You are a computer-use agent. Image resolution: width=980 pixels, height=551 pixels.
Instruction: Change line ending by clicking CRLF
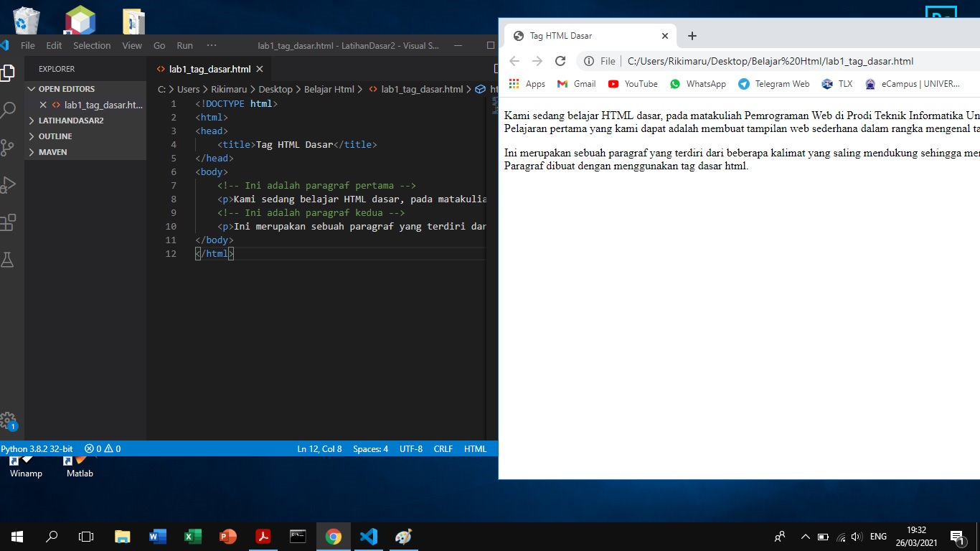click(443, 448)
